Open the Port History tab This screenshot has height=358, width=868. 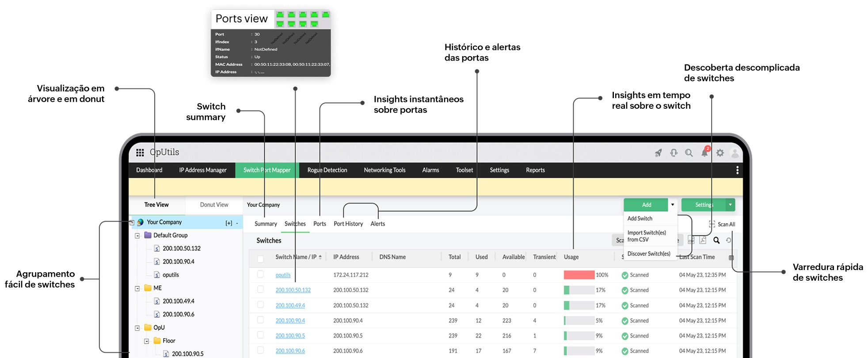[x=348, y=224]
